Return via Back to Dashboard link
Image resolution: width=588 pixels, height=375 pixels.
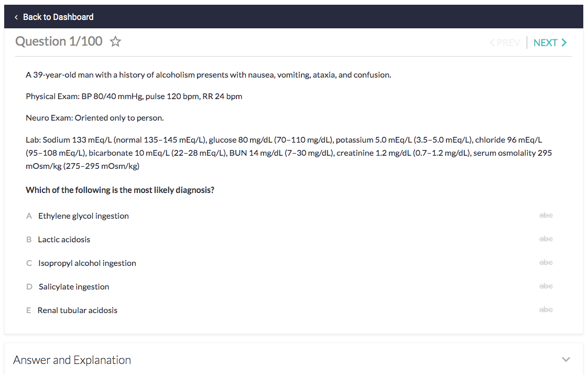58,17
